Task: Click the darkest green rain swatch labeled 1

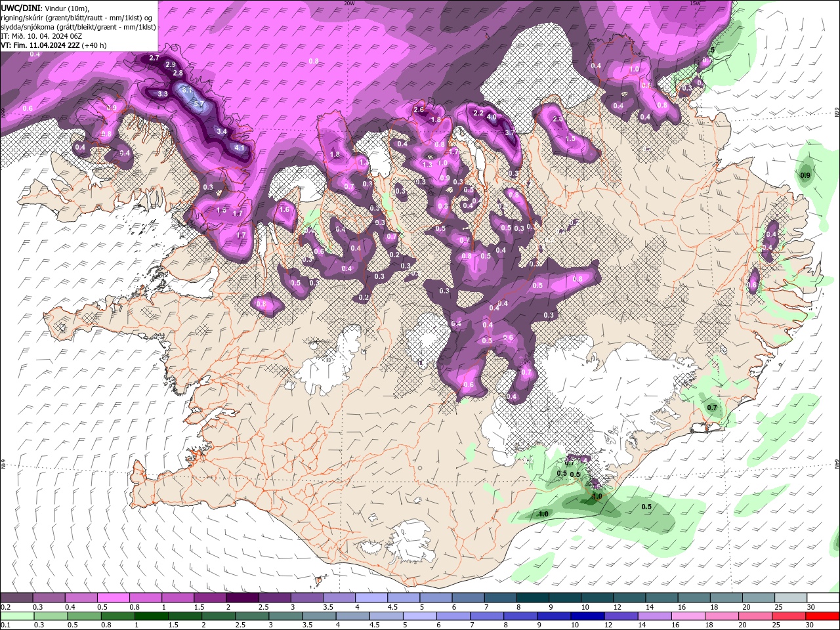Action: (x=151, y=616)
